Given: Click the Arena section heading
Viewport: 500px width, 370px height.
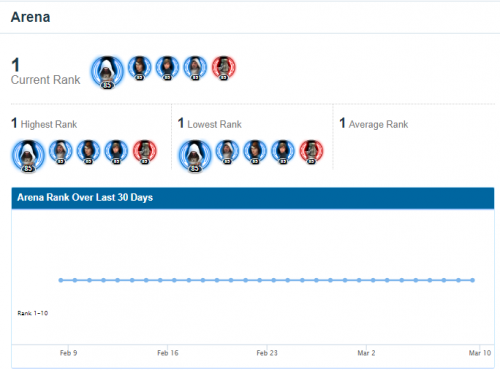Looking at the screenshot, I should pos(31,17).
